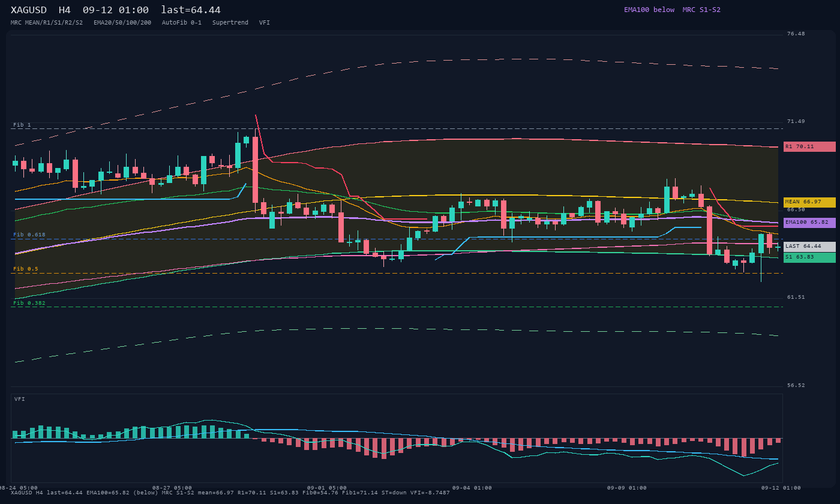The width and height of the screenshot is (840, 504).
Task: Click the 09-04 01:00 time axis label
Action: [x=472, y=488]
